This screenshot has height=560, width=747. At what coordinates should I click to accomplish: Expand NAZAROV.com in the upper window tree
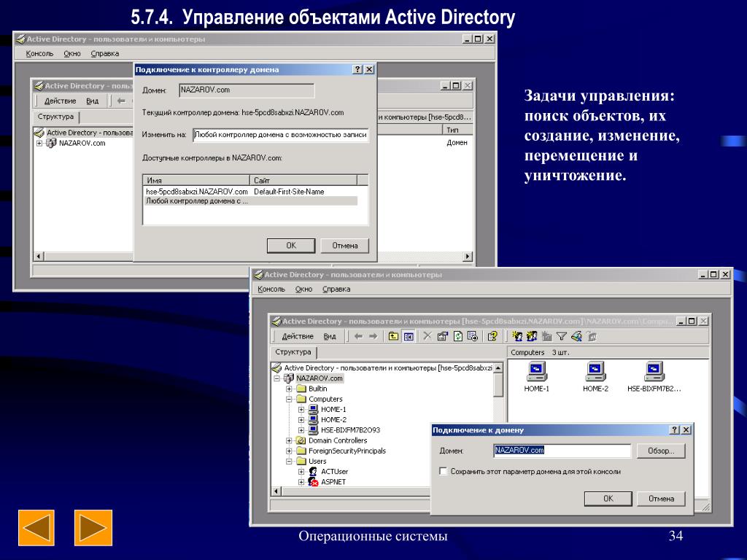pos(39,143)
